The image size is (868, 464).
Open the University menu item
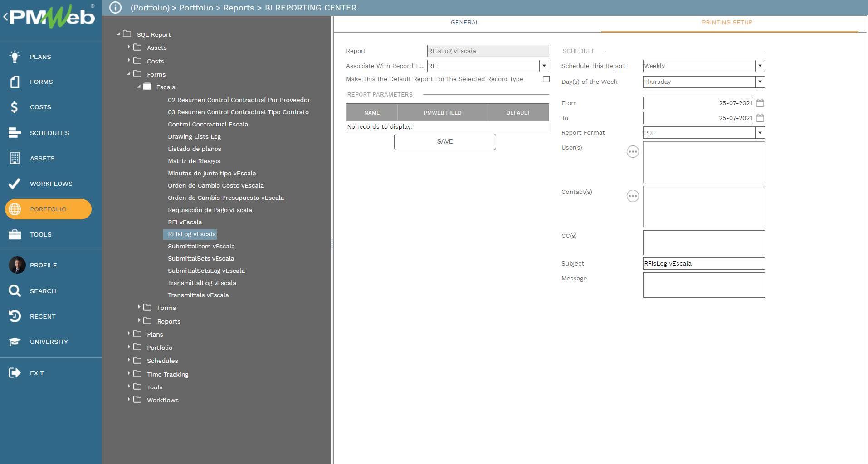coord(49,342)
